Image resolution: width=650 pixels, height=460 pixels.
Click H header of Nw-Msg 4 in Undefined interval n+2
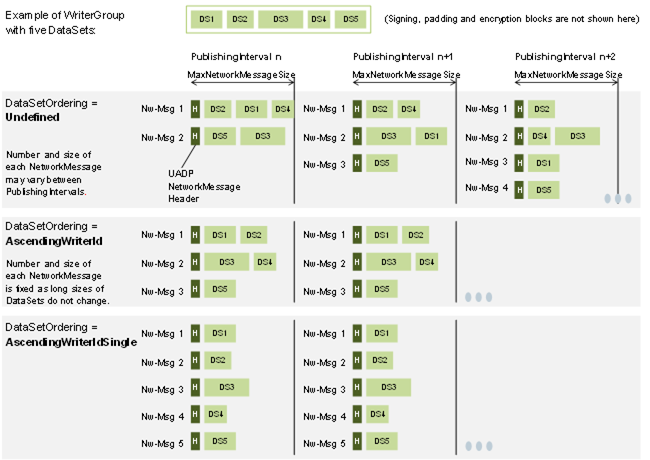pos(519,189)
